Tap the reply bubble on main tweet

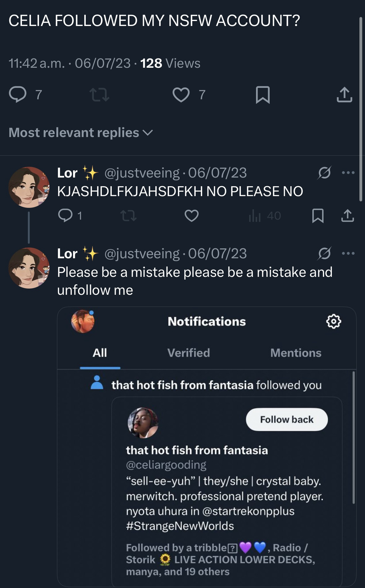pyautogui.click(x=18, y=95)
